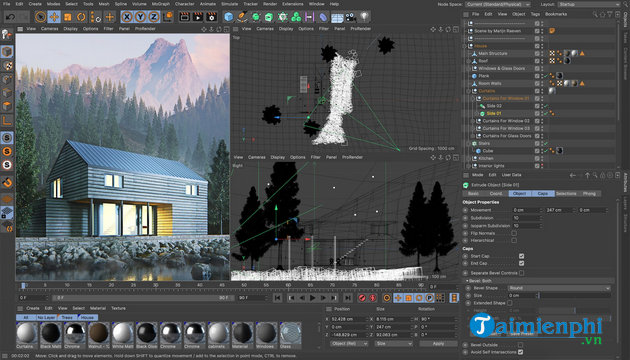Activate the Move tool in toolbar

tap(54, 17)
